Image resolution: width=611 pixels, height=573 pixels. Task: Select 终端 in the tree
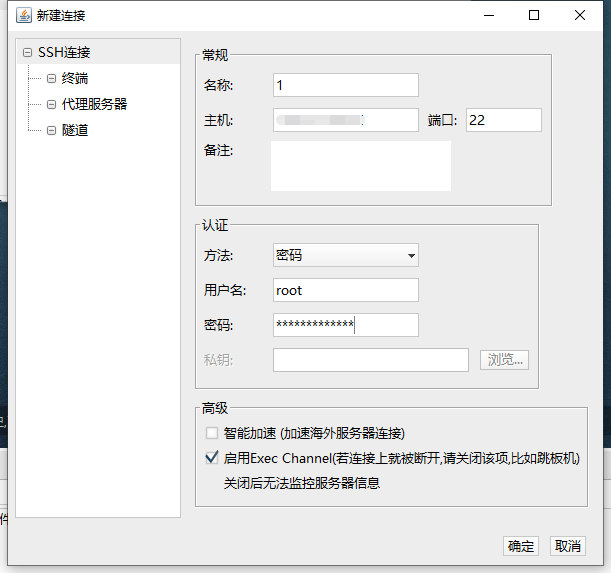click(x=75, y=78)
